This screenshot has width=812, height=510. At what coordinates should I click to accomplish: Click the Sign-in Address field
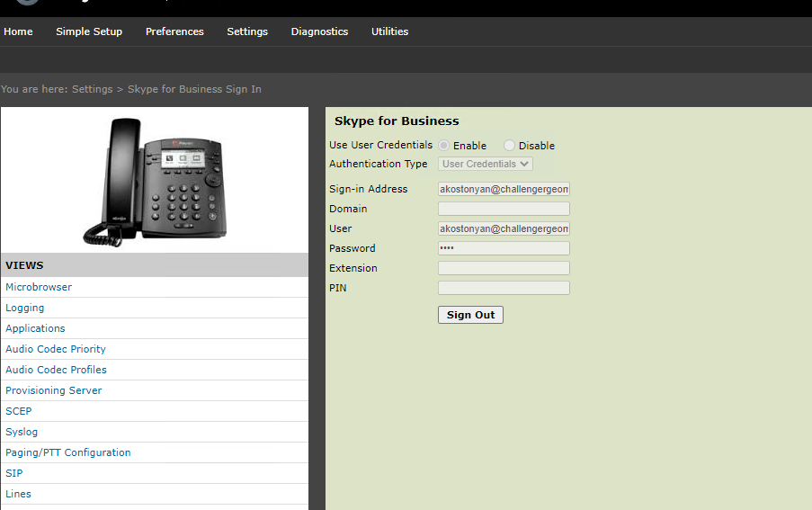(x=504, y=189)
